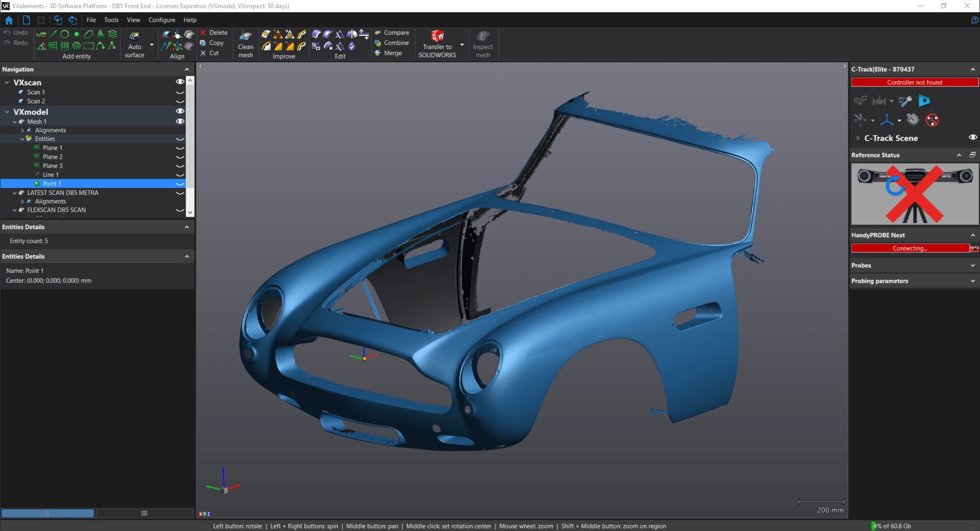Show Scan 2 using its hidden-eye toggle

180,101
